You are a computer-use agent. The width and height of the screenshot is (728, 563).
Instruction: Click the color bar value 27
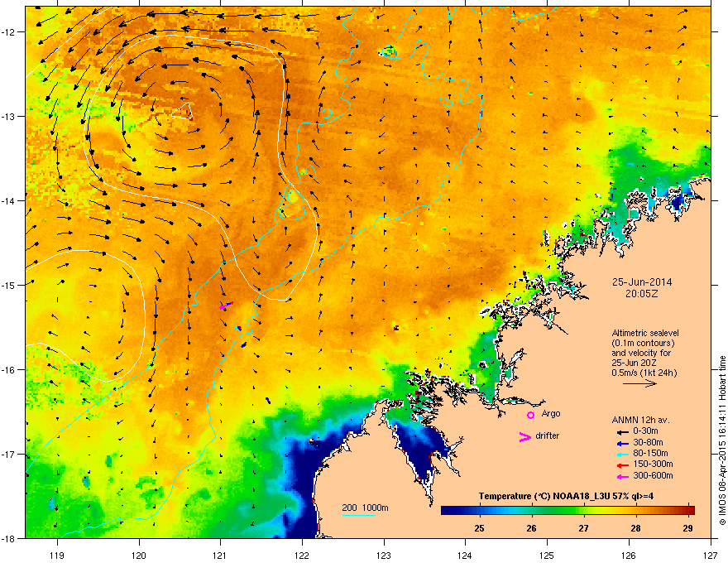[583, 528]
